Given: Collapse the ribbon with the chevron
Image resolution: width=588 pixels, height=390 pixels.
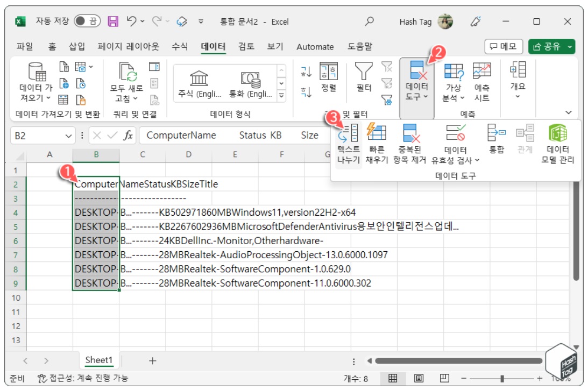Looking at the screenshot, I should (x=569, y=112).
